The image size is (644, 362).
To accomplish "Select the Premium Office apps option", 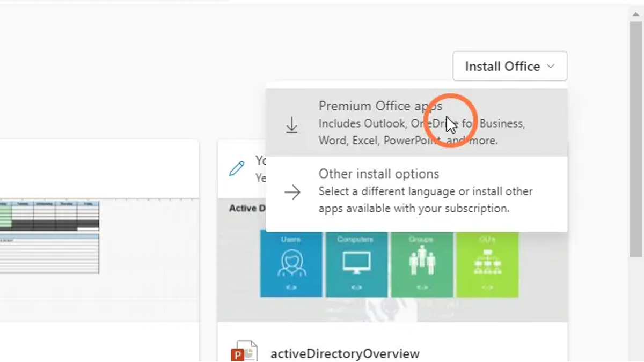I will point(416,123).
